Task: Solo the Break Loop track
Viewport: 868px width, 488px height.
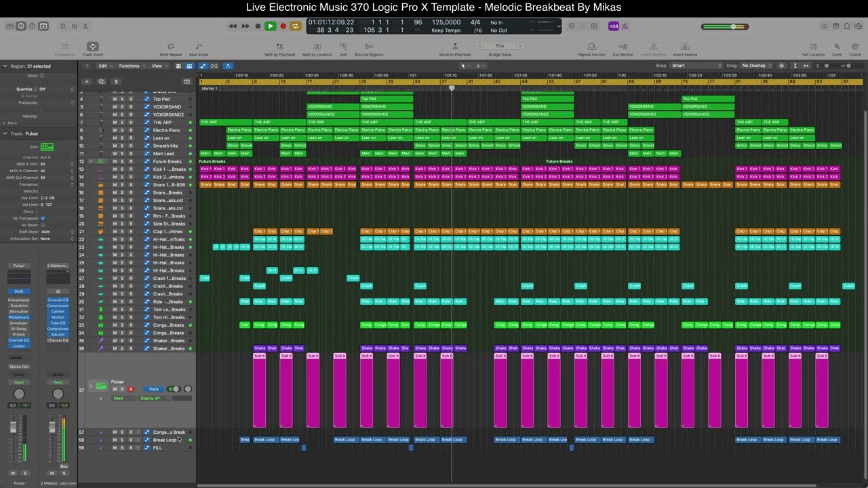Action: click(122, 440)
